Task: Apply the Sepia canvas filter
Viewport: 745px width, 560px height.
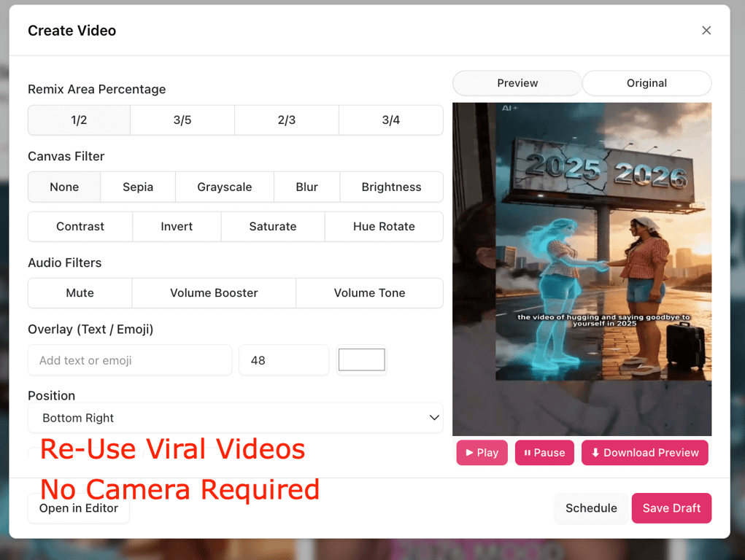Action: click(138, 187)
